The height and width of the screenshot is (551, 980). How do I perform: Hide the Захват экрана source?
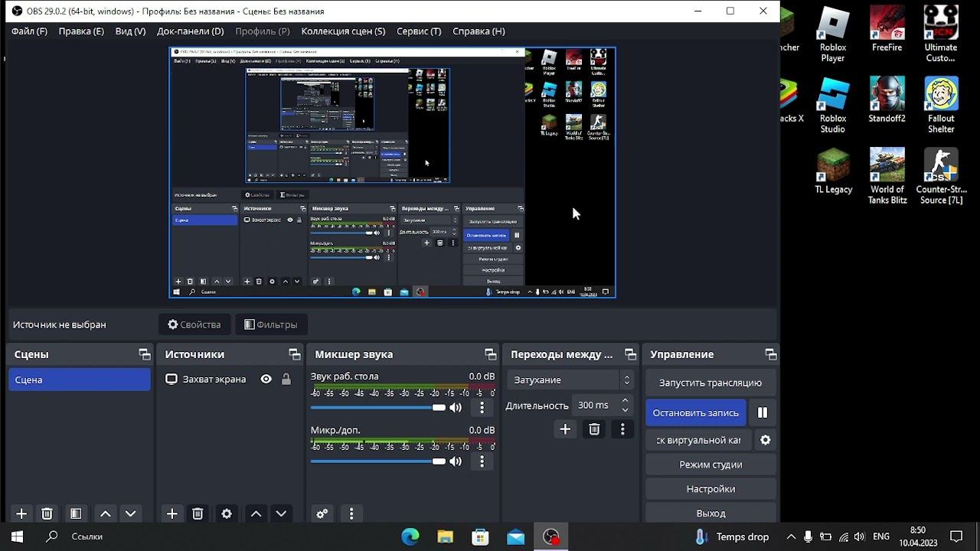(x=266, y=379)
